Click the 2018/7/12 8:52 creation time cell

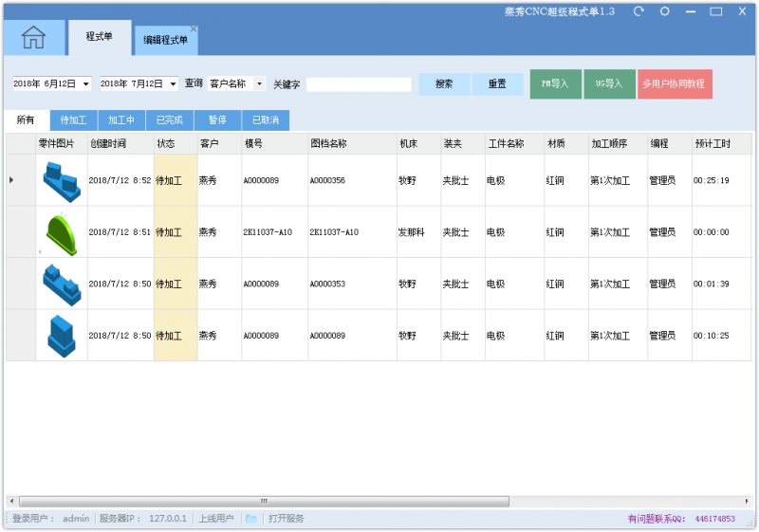120,180
